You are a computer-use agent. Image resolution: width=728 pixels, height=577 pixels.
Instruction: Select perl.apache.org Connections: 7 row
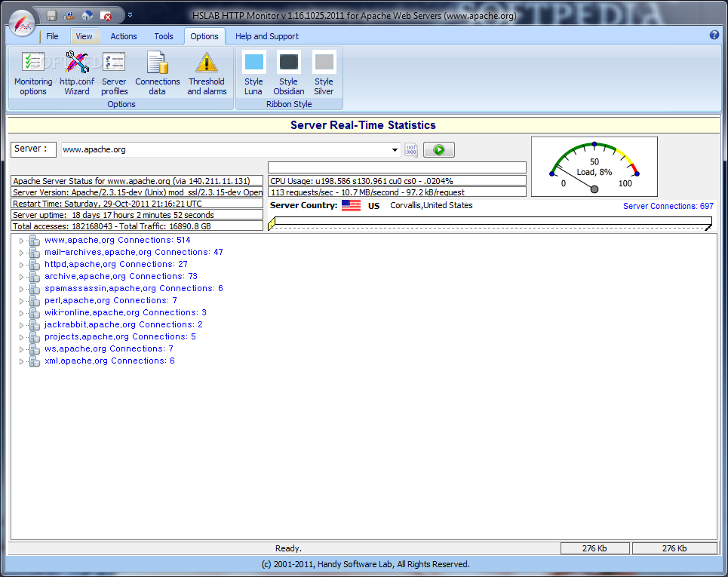[x=111, y=300]
